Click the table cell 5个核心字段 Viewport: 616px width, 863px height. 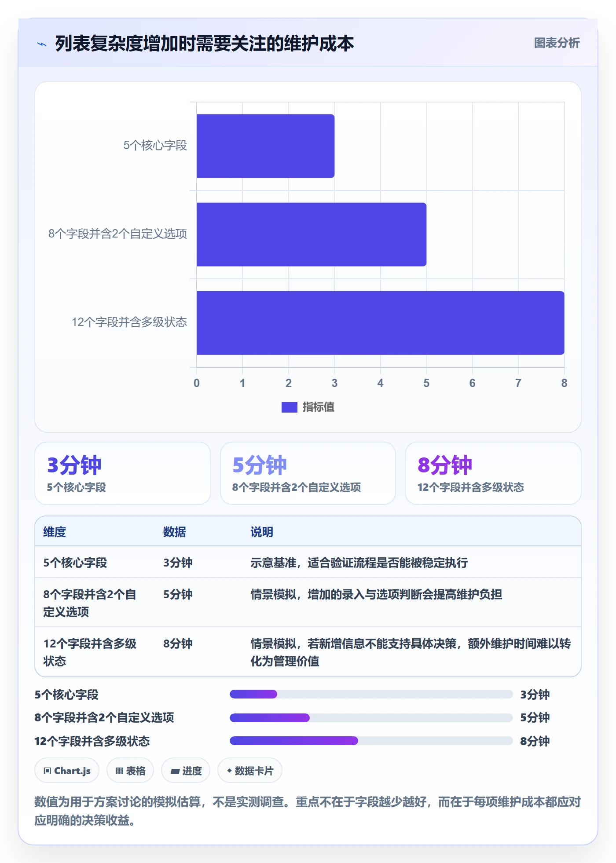coord(75,563)
